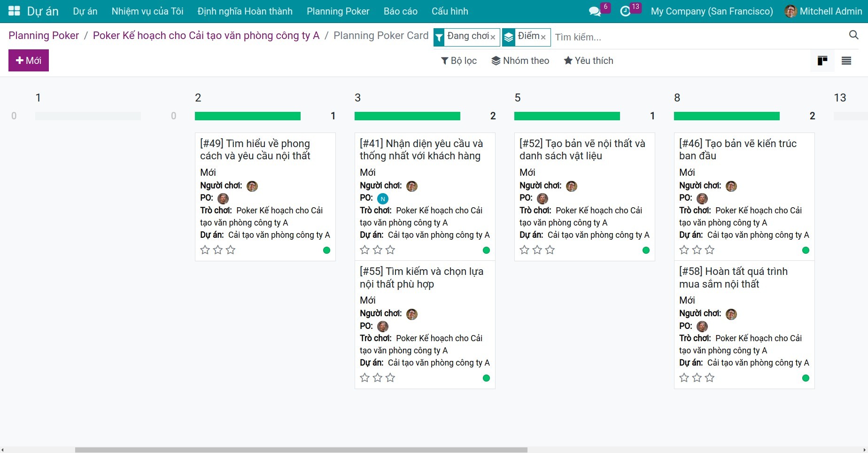Image resolution: width=868 pixels, height=453 pixels.
Task: Click the search magnifier icon
Action: click(x=854, y=35)
